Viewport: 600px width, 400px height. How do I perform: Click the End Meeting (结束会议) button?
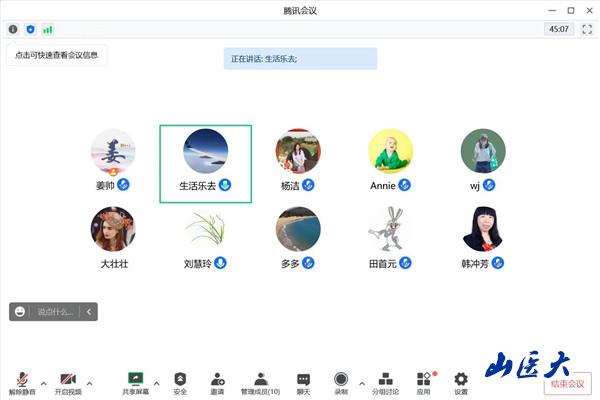(x=568, y=385)
